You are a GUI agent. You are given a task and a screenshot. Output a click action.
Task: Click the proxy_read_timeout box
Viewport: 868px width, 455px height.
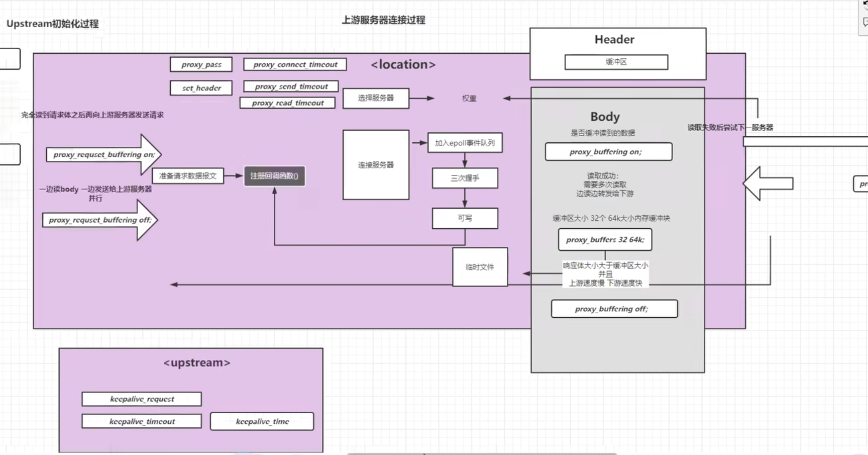pyautogui.click(x=287, y=103)
